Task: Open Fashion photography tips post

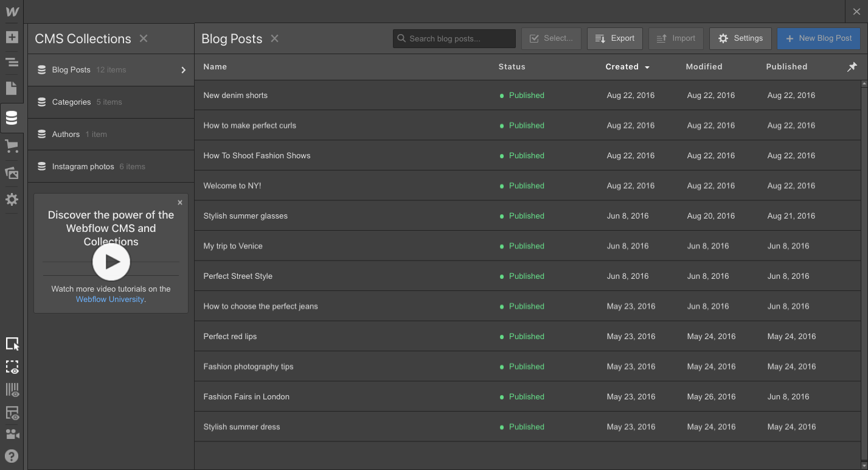Action: (527, 367)
